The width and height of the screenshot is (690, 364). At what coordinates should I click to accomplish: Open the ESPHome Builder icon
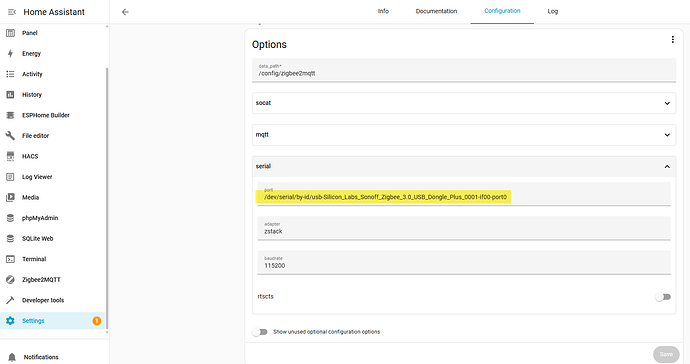(10, 115)
